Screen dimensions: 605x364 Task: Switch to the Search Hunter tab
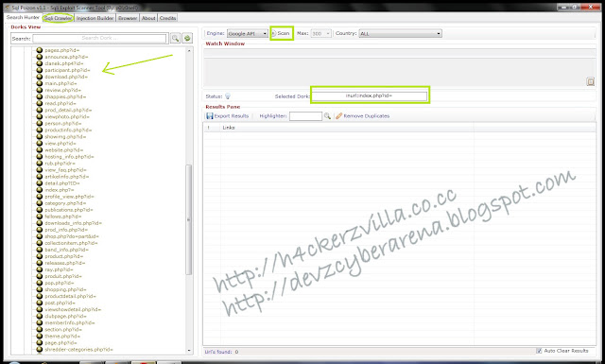23,17
